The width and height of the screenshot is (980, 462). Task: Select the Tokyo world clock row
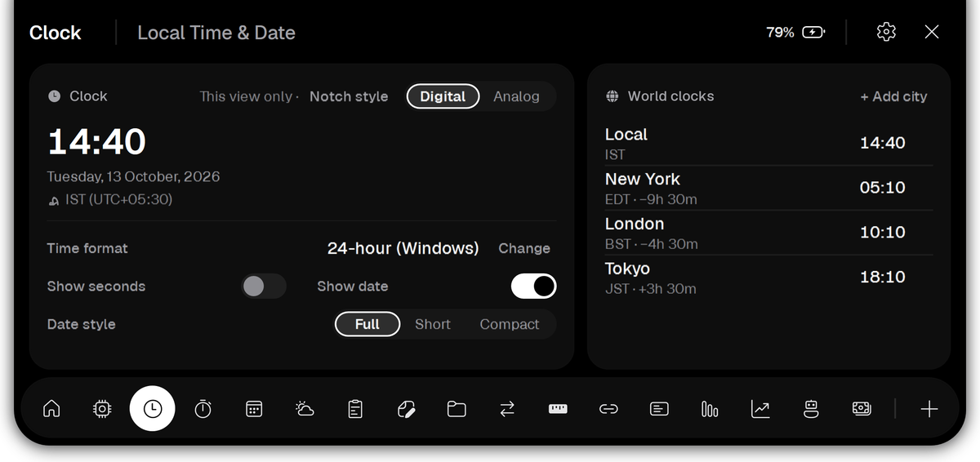point(768,278)
